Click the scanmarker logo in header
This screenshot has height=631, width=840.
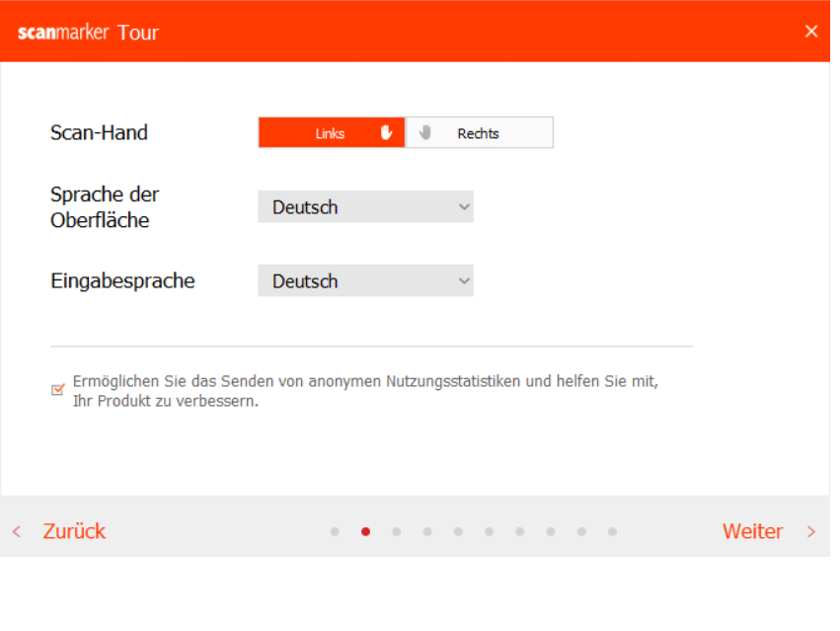point(63,32)
